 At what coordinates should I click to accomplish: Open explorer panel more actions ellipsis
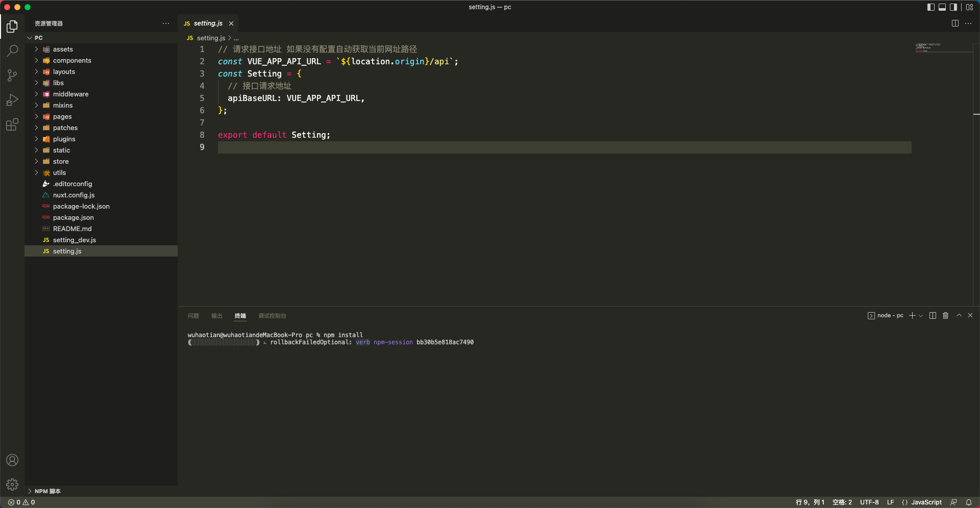coord(166,23)
